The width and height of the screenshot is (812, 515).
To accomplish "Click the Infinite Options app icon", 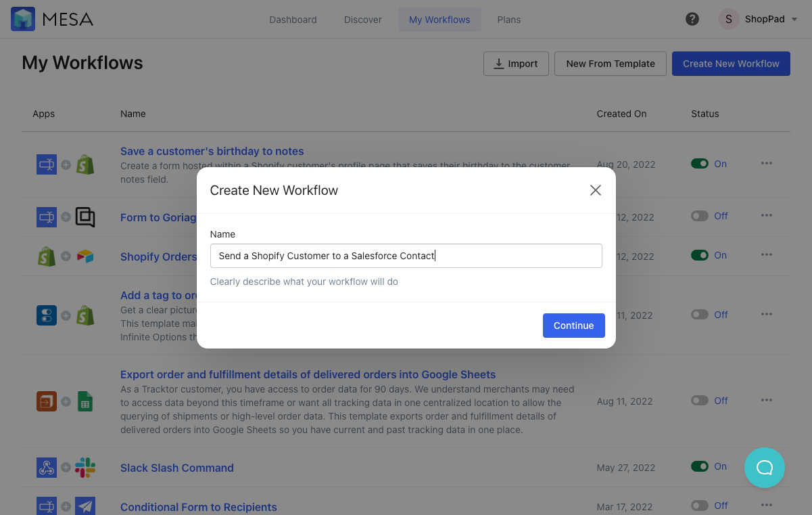I will [x=47, y=315].
